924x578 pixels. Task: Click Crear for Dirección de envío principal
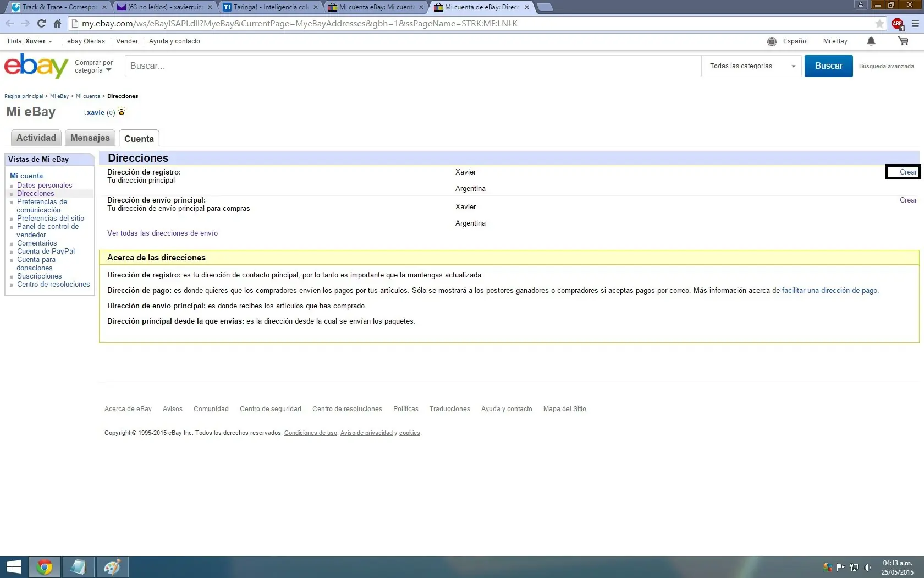pyautogui.click(x=908, y=200)
